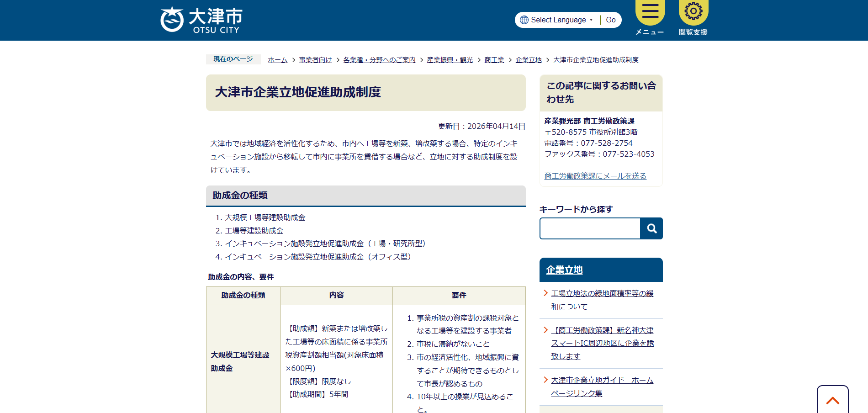Click table header 助成金の種類

coord(243,295)
